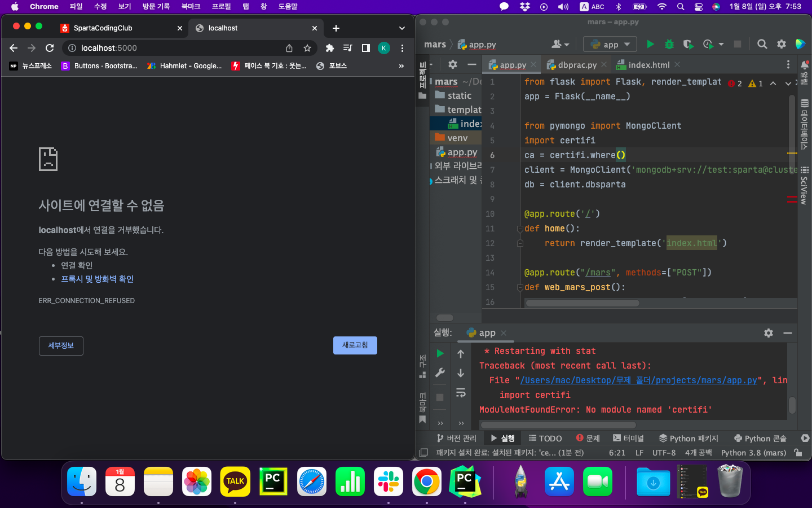Viewport: 812px width, 508px height.
Task: Open the 프록시 및 방화벽 확인 link
Action: tap(98, 279)
